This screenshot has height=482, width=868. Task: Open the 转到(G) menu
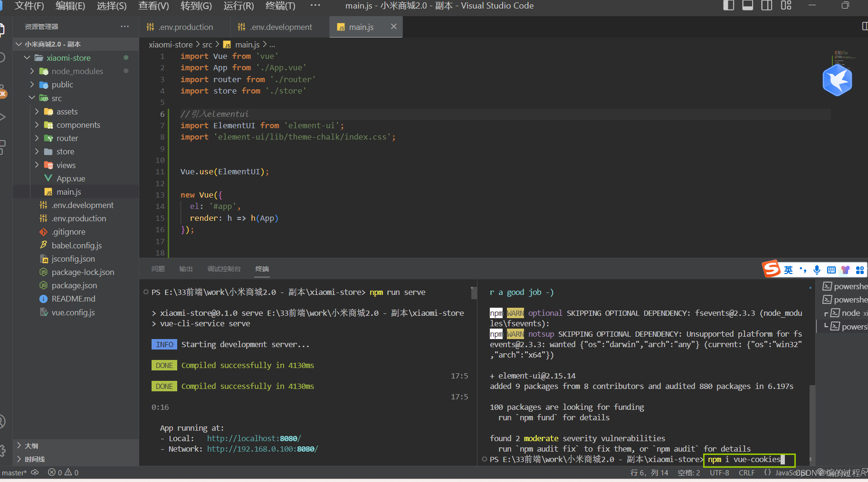click(196, 6)
